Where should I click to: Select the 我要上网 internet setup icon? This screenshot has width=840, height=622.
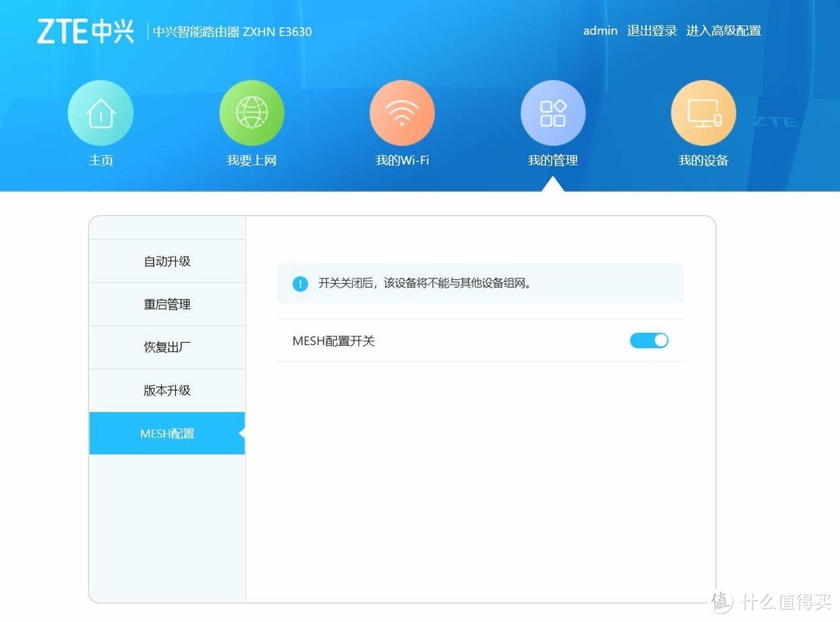pos(251,111)
